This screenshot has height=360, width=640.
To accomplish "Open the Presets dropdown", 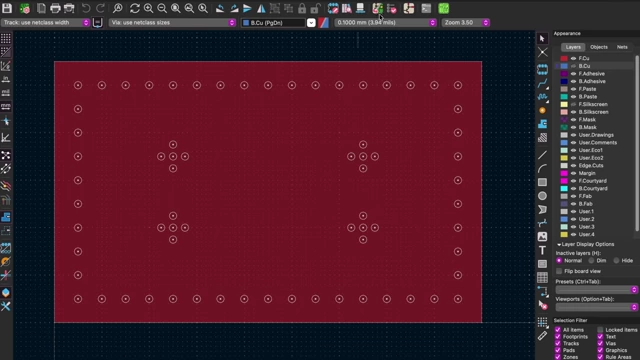I will (596, 289).
